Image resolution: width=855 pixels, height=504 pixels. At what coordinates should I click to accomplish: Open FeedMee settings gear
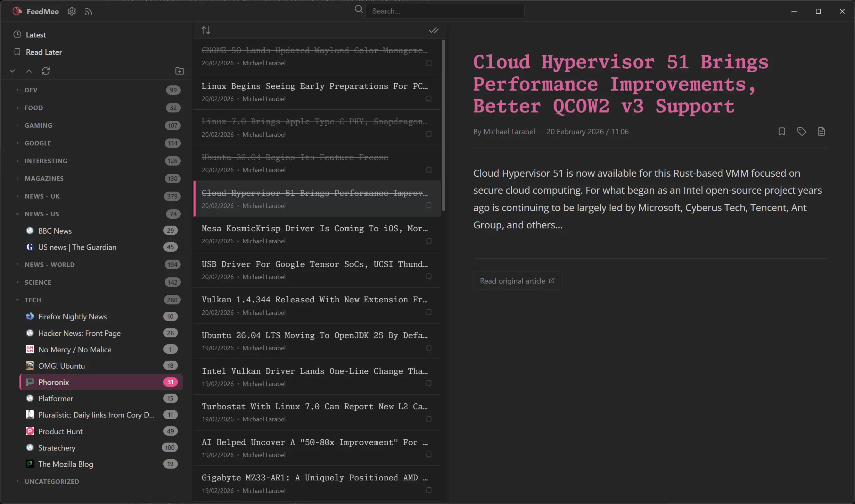click(x=72, y=11)
